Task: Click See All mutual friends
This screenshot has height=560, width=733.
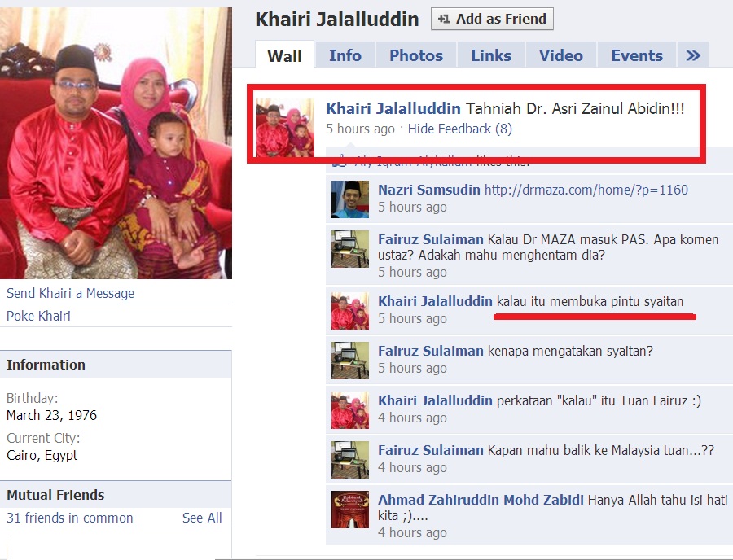Action: point(202,518)
